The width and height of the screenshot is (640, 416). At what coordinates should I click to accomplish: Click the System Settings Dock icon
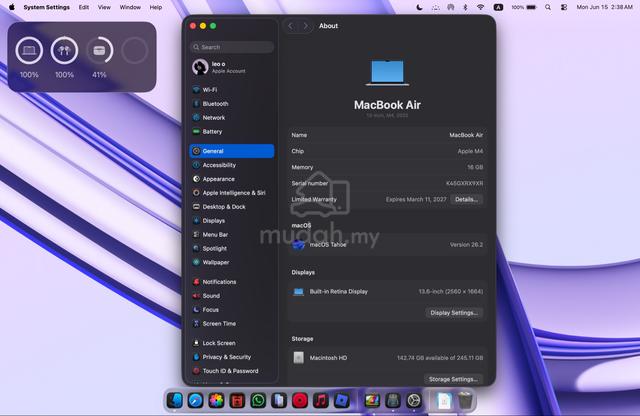pyautogui.click(x=413, y=400)
